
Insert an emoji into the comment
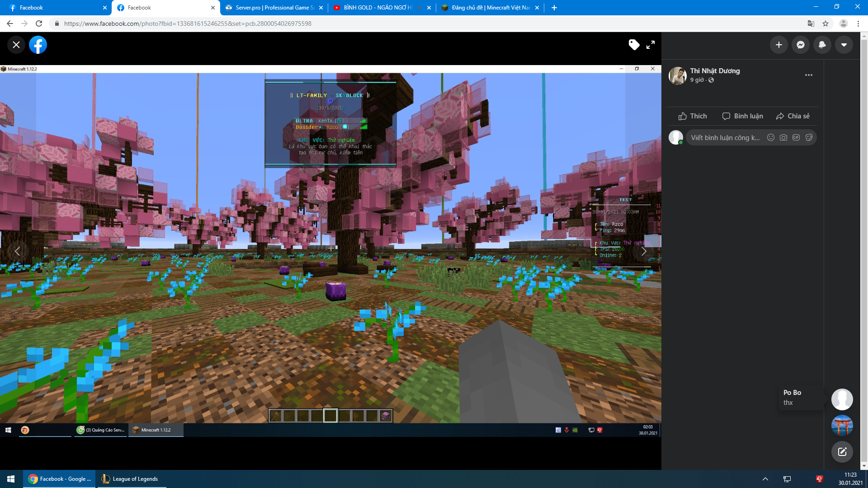click(771, 137)
